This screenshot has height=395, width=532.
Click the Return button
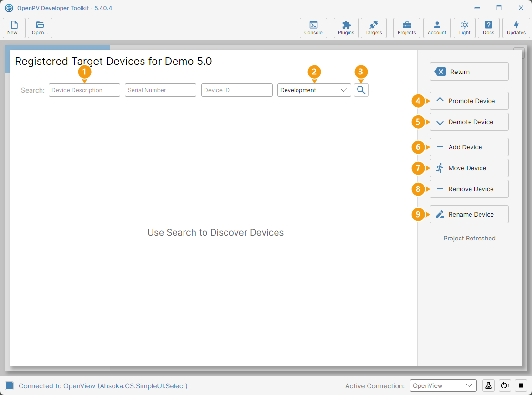click(x=469, y=72)
